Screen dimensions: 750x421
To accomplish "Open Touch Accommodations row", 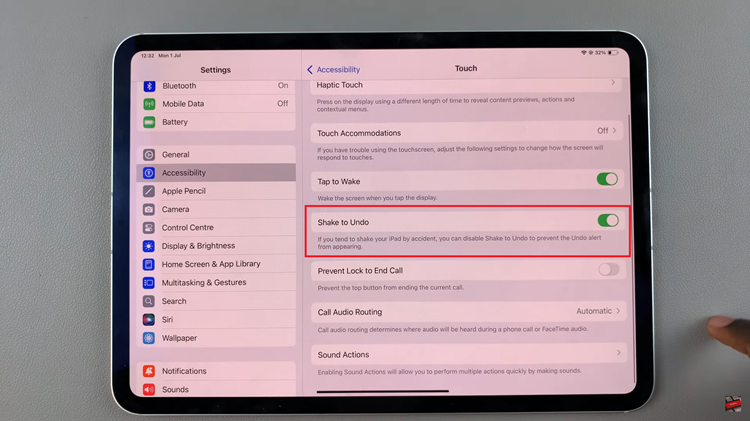I will coord(467,132).
